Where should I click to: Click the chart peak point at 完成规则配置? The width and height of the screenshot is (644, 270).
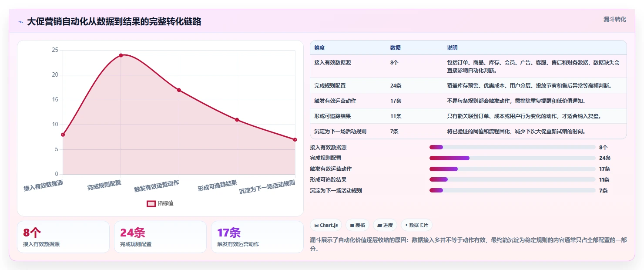pyautogui.click(x=121, y=55)
